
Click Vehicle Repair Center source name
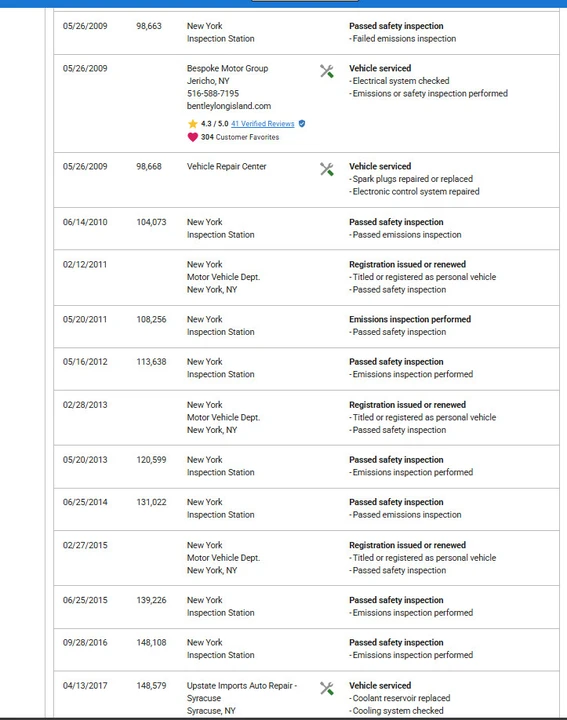[x=226, y=167]
